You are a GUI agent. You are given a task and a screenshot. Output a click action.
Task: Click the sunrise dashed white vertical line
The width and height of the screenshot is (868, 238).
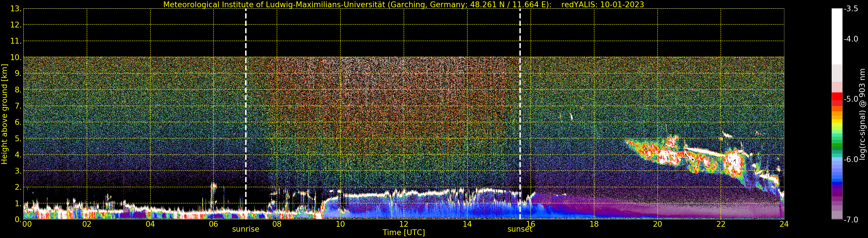(246, 114)
